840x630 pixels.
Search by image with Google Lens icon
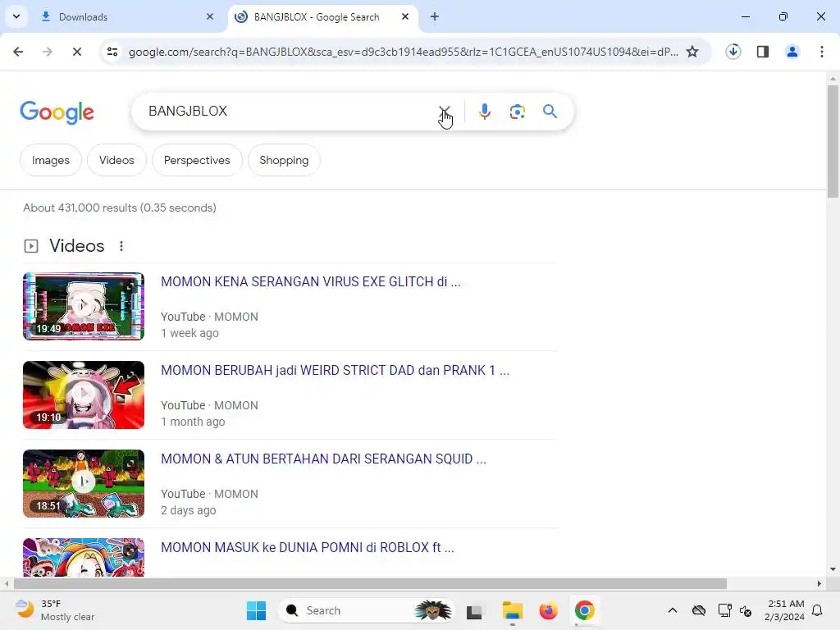click(x=517, y=112)
